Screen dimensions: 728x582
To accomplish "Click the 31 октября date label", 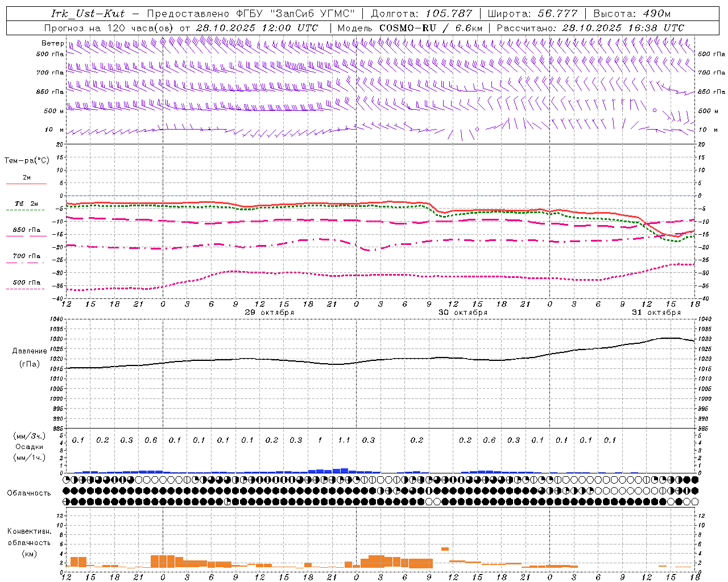I will (656, 313).
